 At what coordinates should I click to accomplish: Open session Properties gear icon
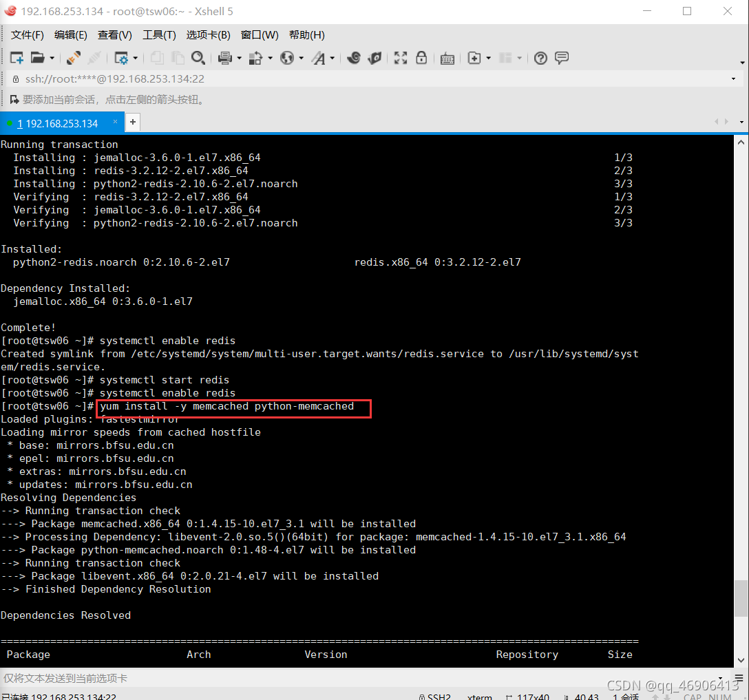point(121,58)
